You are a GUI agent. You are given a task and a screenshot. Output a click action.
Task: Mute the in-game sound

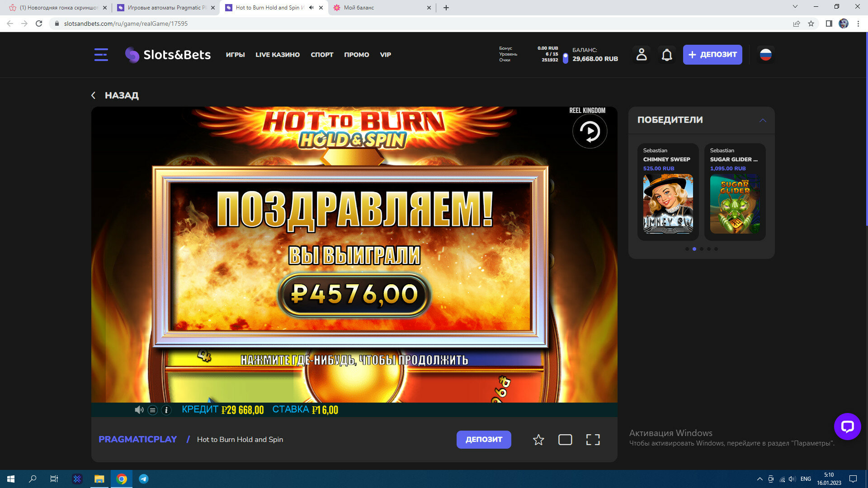[x=139, y=410]
